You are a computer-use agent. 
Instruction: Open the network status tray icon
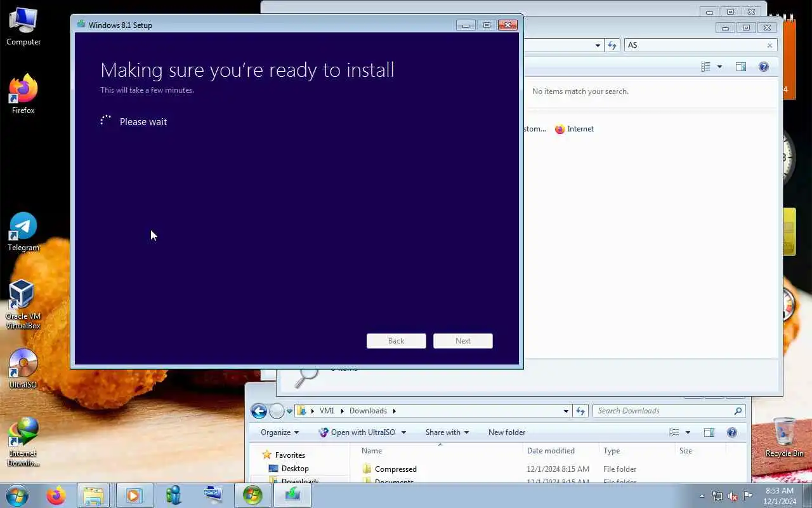717,497
